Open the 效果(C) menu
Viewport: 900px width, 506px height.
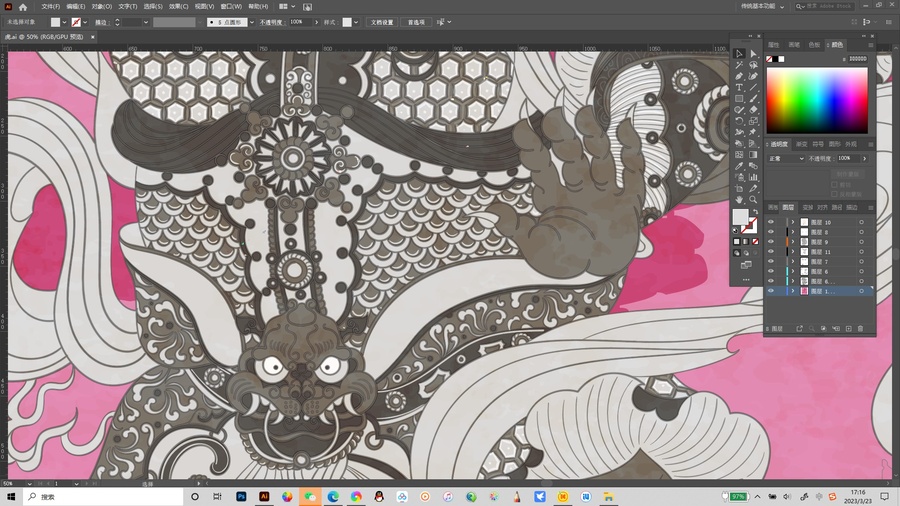tap(179, 7)
